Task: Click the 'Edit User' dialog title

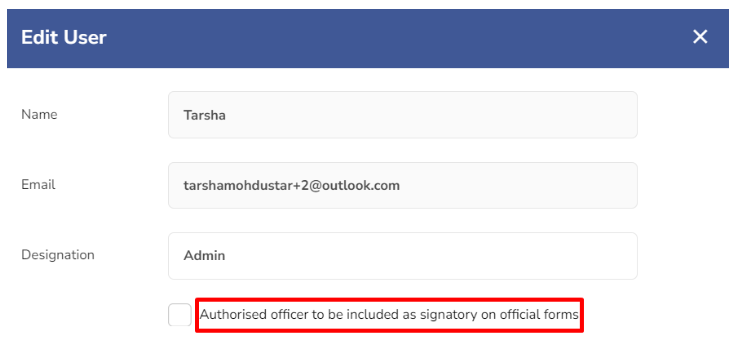Action: pos(64,37)
